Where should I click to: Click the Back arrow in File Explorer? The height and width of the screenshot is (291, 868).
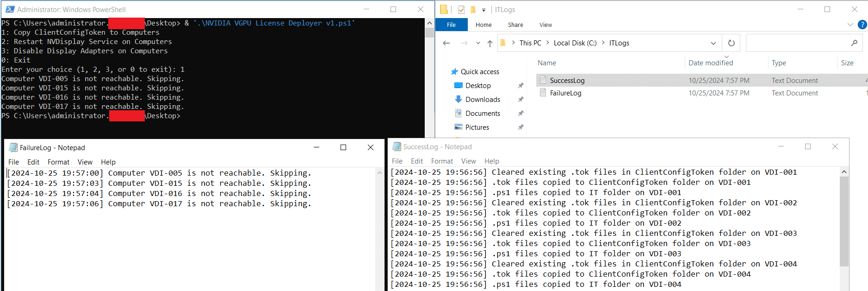pos(446,43)
